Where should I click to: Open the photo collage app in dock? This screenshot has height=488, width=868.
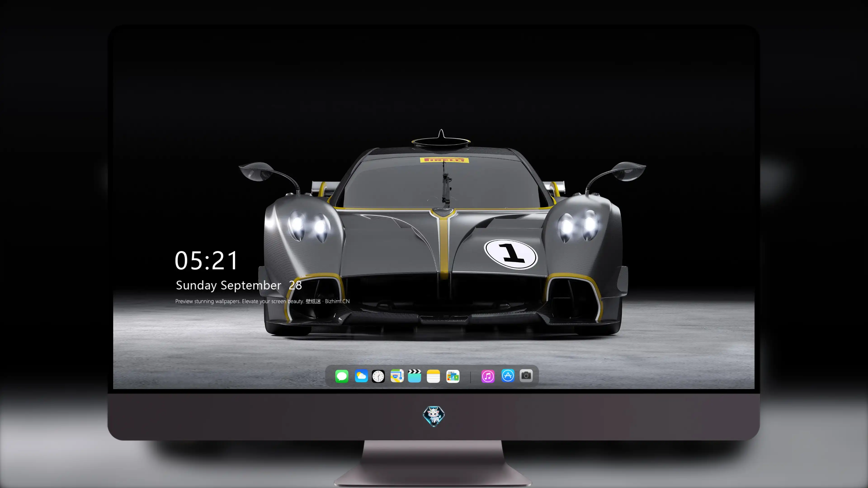coord(453,376)
